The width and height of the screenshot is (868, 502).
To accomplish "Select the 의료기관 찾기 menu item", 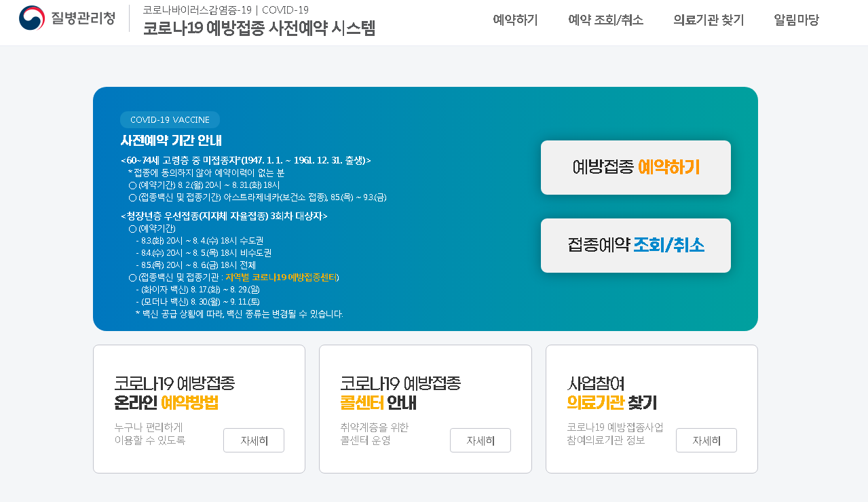I will click(709, 20).
